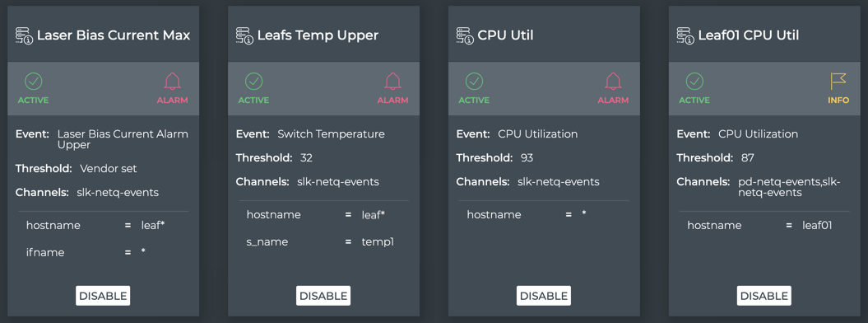Disable the Leafs Temp Upper rule
868x323 pixels.
coord(323,296)
